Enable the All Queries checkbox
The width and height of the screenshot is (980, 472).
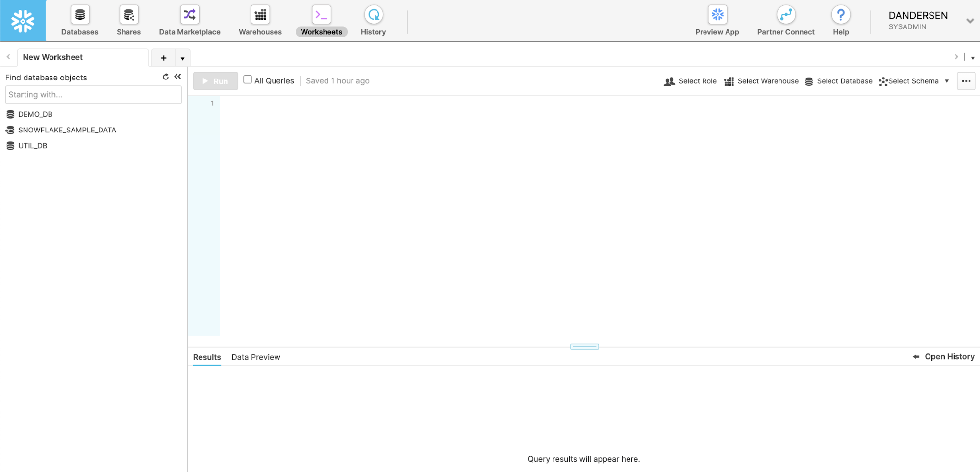pos(248,80)
